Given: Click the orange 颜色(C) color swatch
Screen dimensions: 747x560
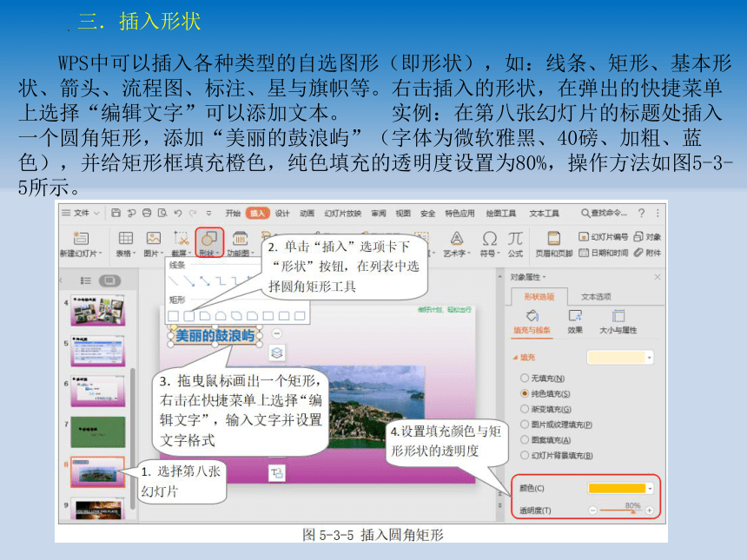Looking at the screenshot, I should click(617, 488).
